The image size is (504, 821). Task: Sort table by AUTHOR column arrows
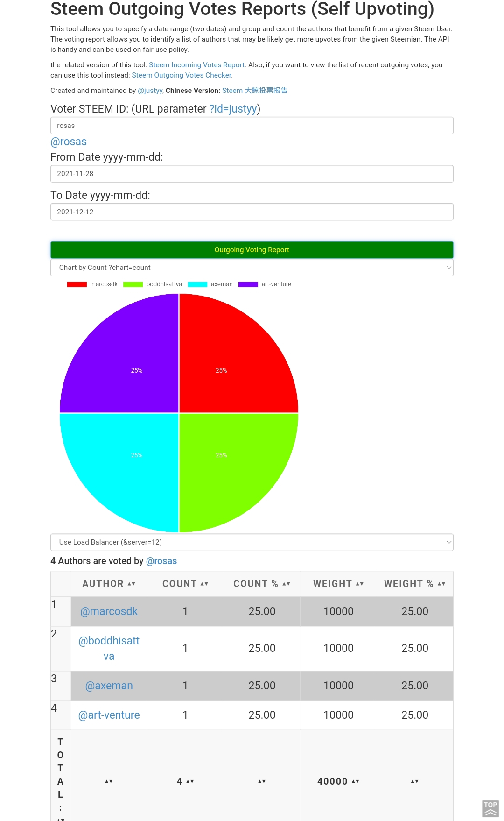click(x=132, y=584)
